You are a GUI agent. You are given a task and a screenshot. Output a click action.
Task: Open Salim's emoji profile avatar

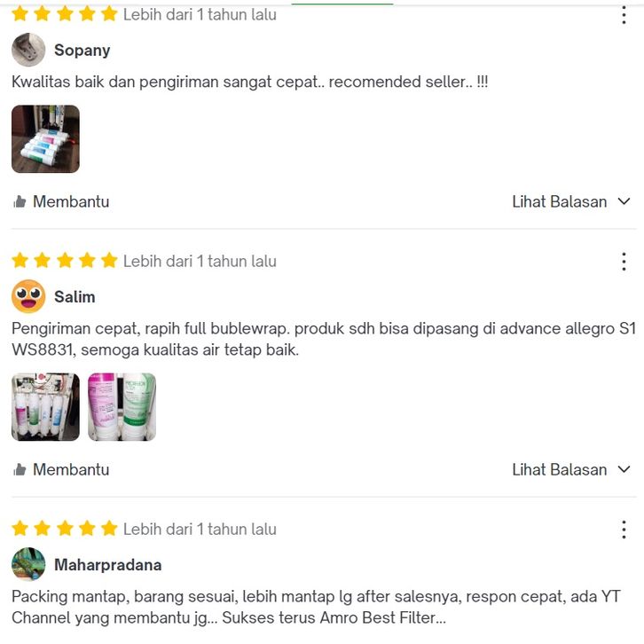(28, 296)
